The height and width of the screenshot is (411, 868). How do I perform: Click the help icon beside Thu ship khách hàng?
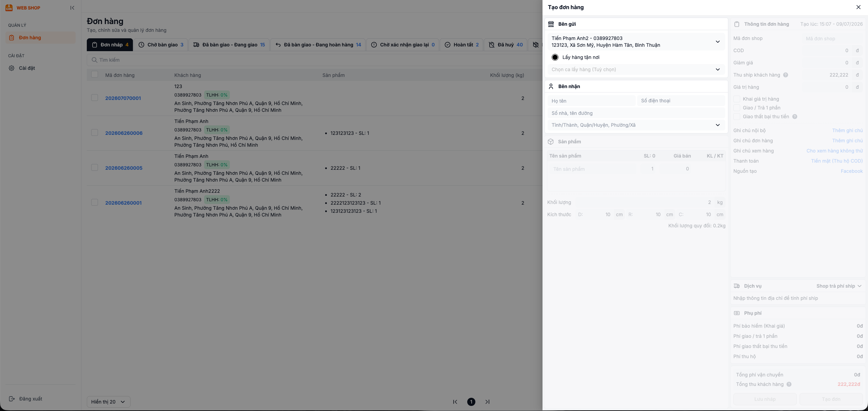pyautogui.click(x=786, y=75)
